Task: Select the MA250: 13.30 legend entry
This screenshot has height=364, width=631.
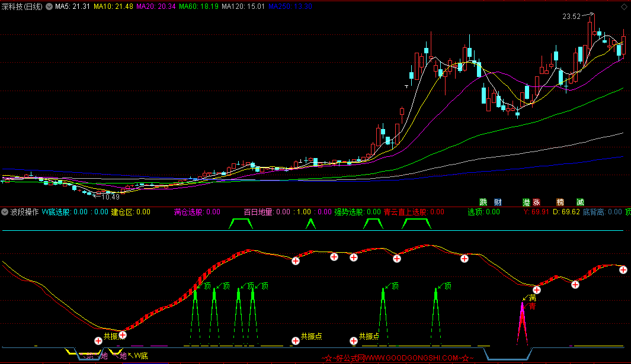Action: [x=290, y=7]
